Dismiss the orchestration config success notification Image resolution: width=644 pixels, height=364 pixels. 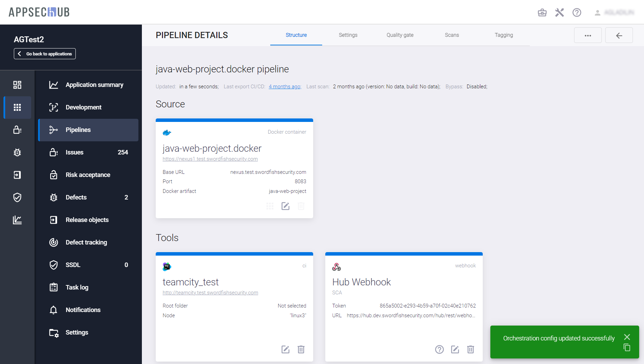coord(627,337)
